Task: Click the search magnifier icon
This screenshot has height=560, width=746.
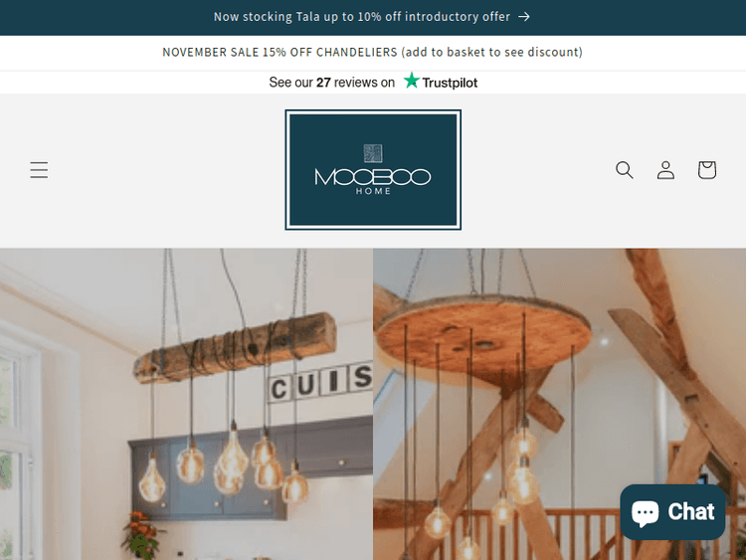Action: pyautogui.click(x=625, y=170)
